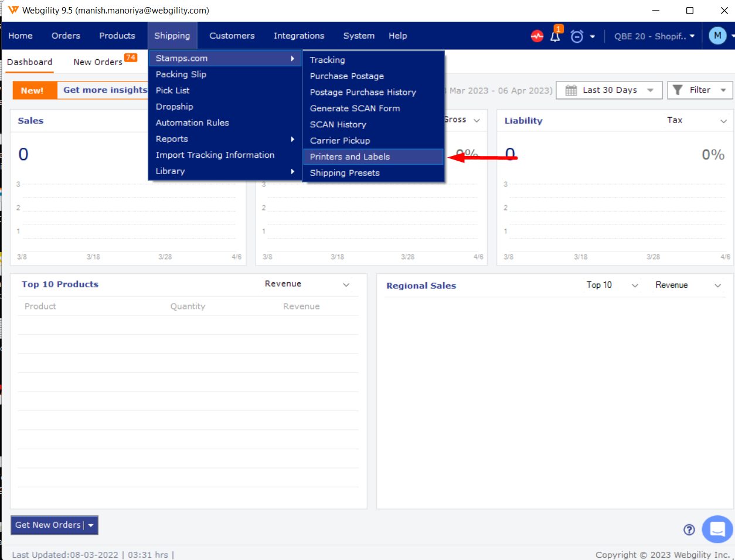Open the chat support bubble icon

(717, 530)
